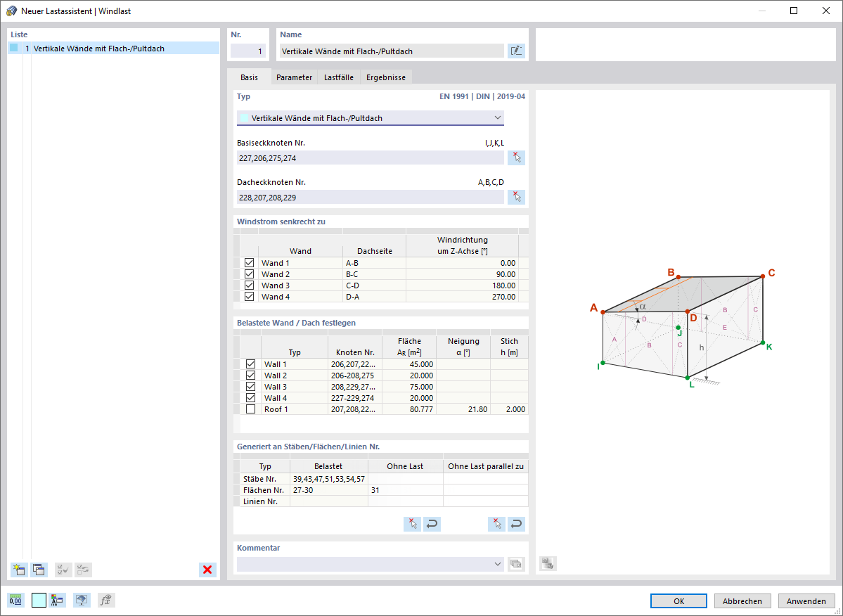This screenshot has height=616, width=843.
Task: Click Roof 1 Stich value 2.000
Action: (x=509, y=409)
